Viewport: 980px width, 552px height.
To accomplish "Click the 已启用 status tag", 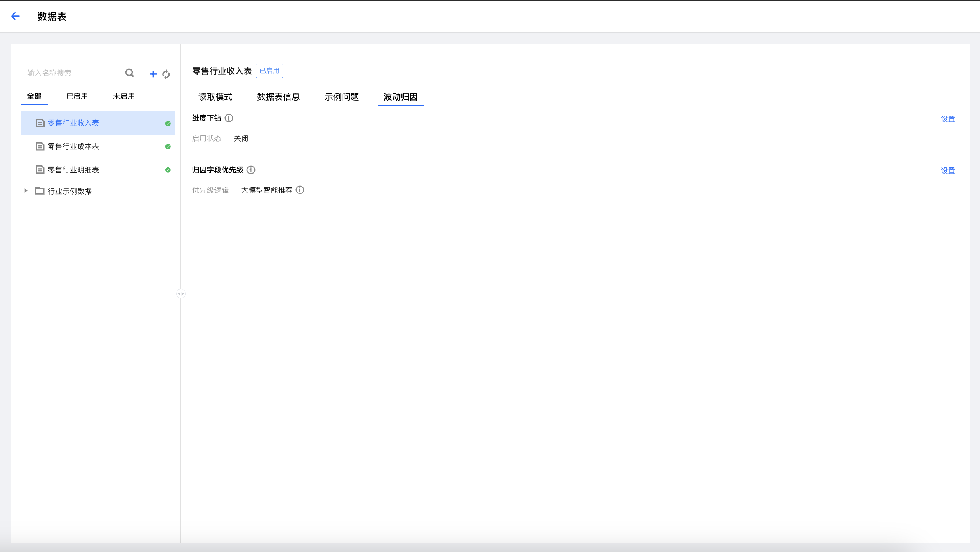I will coord(269,71).
